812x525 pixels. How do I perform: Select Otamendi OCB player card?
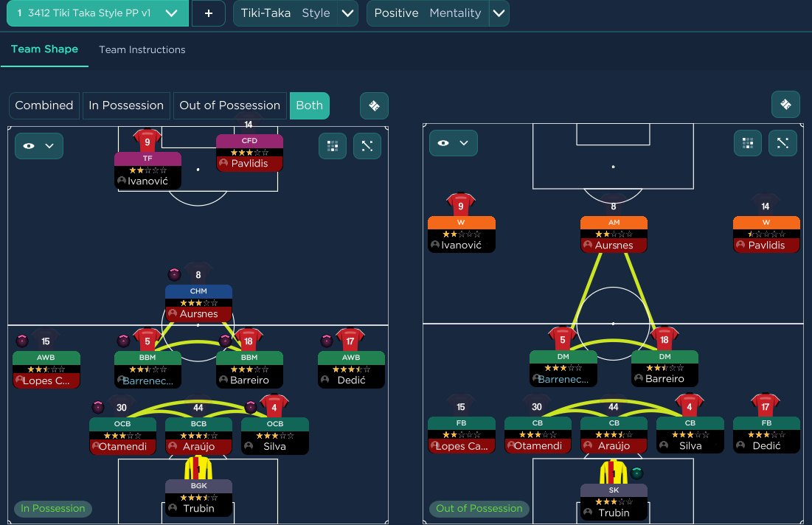click(122, 436)
